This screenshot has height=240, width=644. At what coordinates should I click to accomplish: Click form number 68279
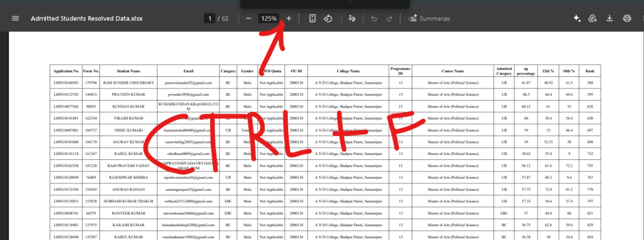click(x=91, y=214)
